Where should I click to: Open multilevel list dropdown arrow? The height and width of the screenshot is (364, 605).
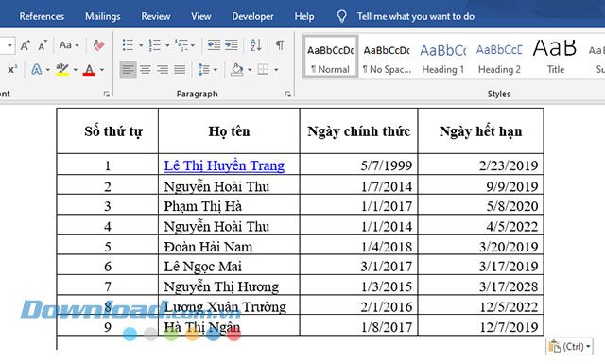(x=193, y=45)
